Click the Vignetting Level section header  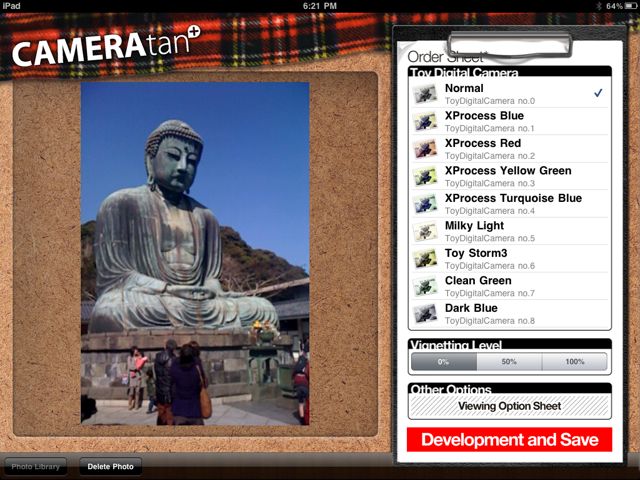tap(509, 344)
